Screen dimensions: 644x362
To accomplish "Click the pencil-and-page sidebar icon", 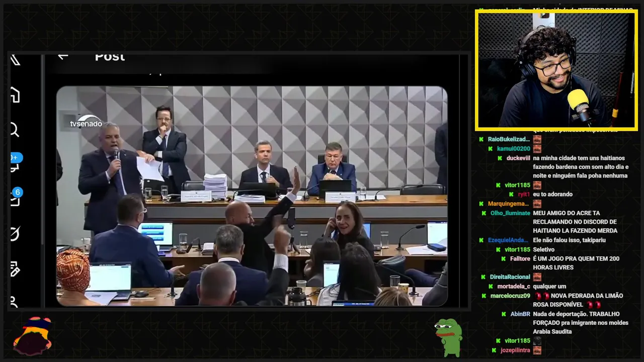I will (15, 269).
